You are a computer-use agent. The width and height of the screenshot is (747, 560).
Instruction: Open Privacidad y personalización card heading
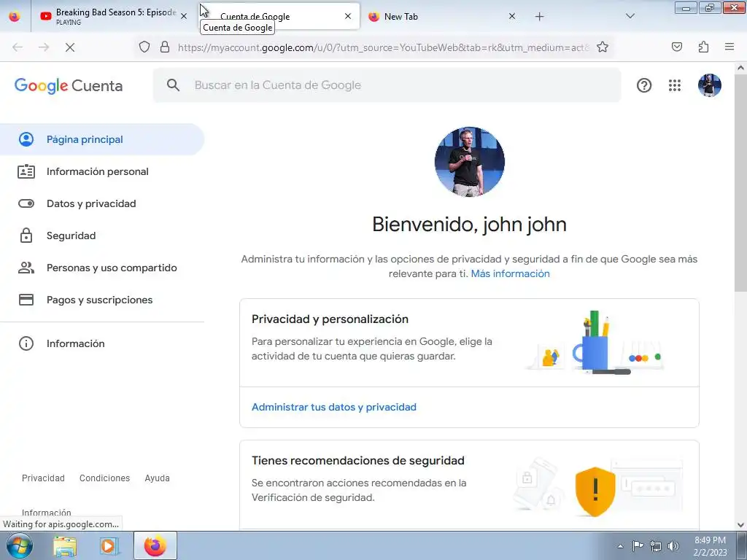[330, 319]
